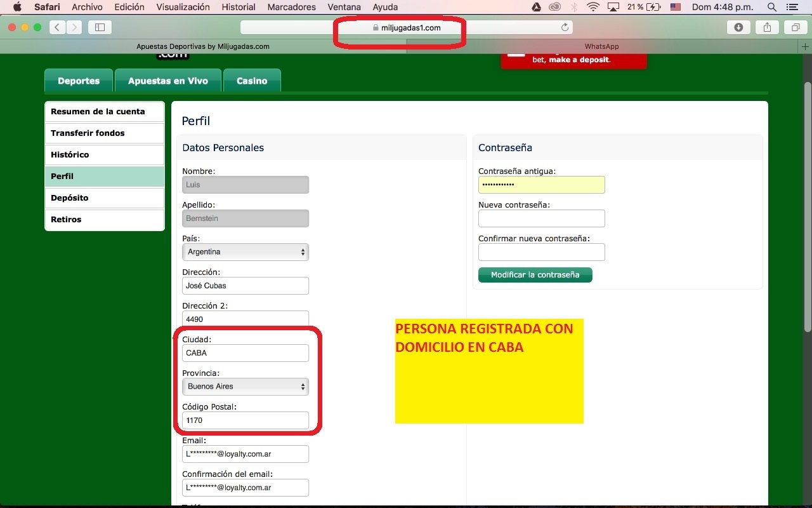Screen dimensions: 812x508
Task: Open the Historial menu in menu bar
Action: [x=239, y=7]
